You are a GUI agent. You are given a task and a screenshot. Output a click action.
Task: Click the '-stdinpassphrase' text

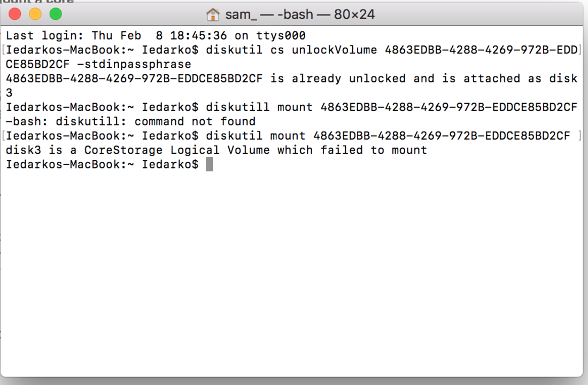pyautogui.click(x=134, y=64)
